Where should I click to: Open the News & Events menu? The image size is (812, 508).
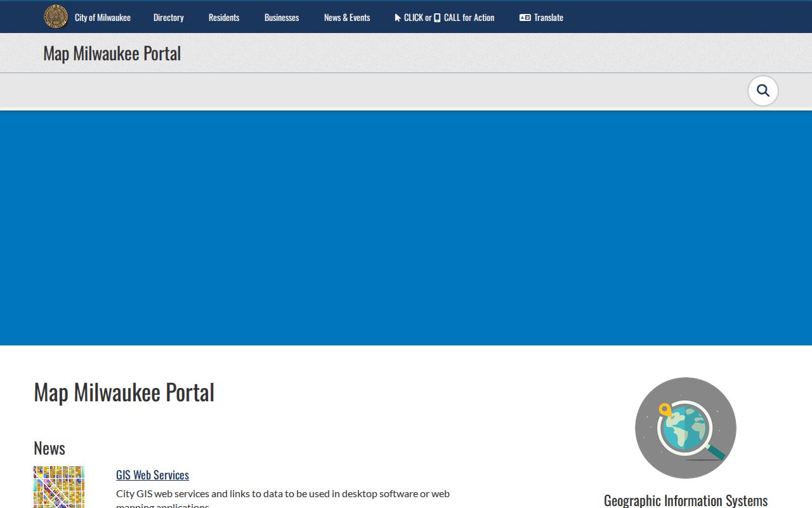pyautogui.click(x=347, y=18)
